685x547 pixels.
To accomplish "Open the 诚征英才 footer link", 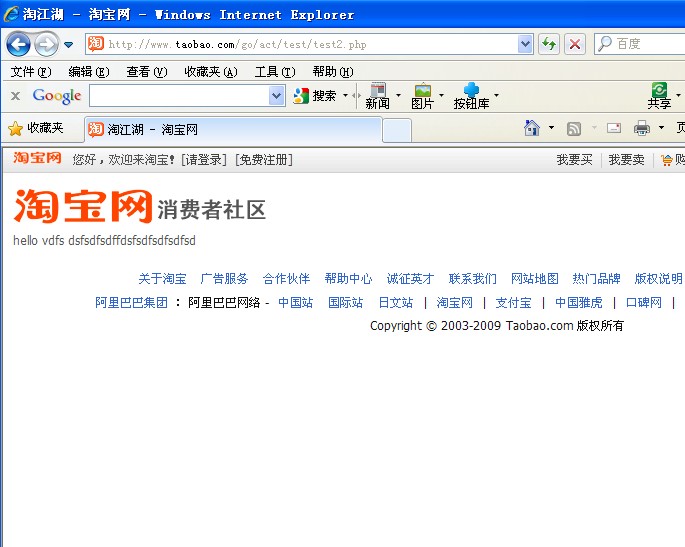I will 410,279.
